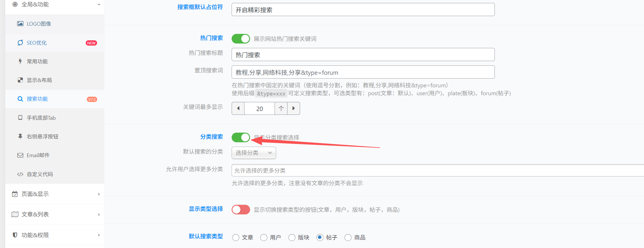Click the LOGO图像 image icon
The height and width of the screenshot is (248, 644).
20,24
